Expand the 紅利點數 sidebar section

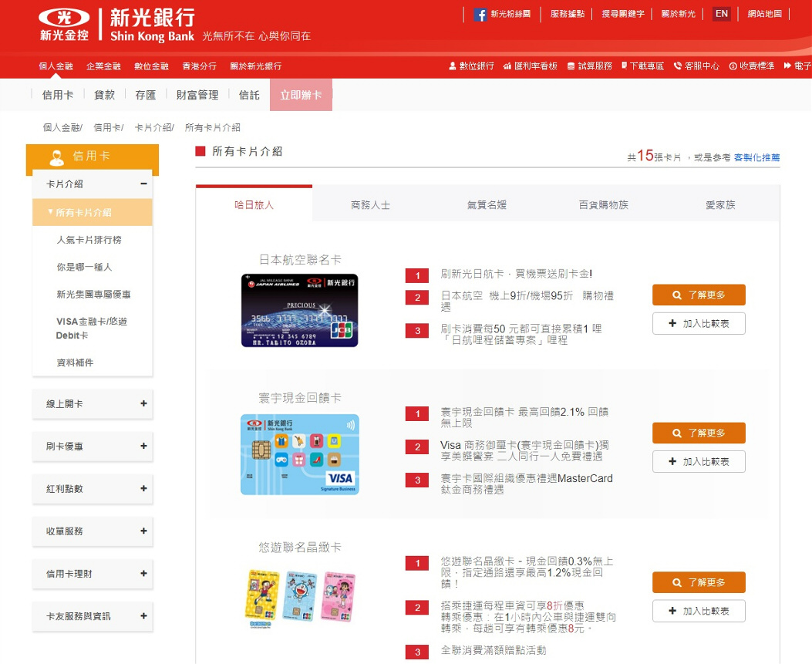(x=143, y=488)
